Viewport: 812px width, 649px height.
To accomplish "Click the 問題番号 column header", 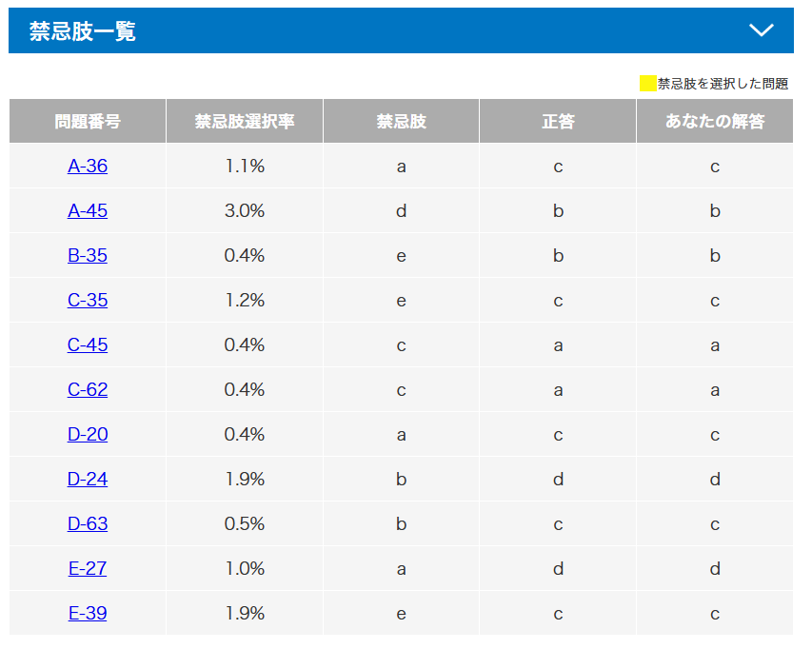I will pyautogui.click(x=88, y=122).
